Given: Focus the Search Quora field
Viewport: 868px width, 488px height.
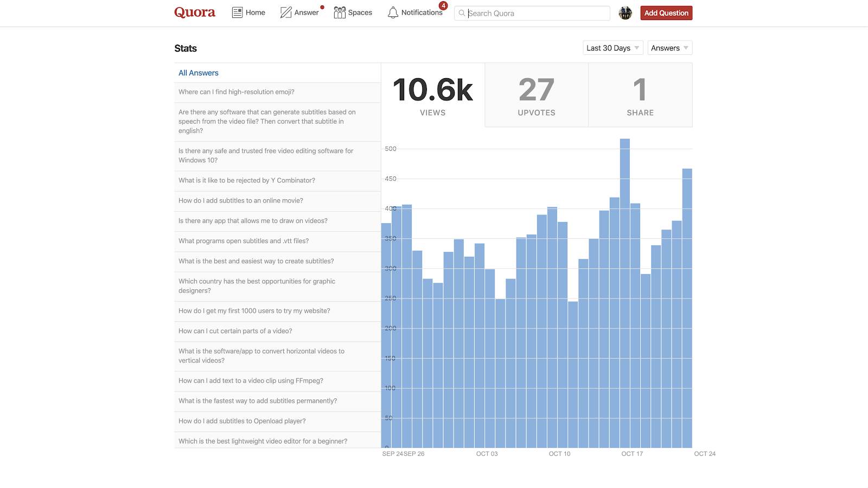Looking at the screenshot, I should [x=532, y=13].
